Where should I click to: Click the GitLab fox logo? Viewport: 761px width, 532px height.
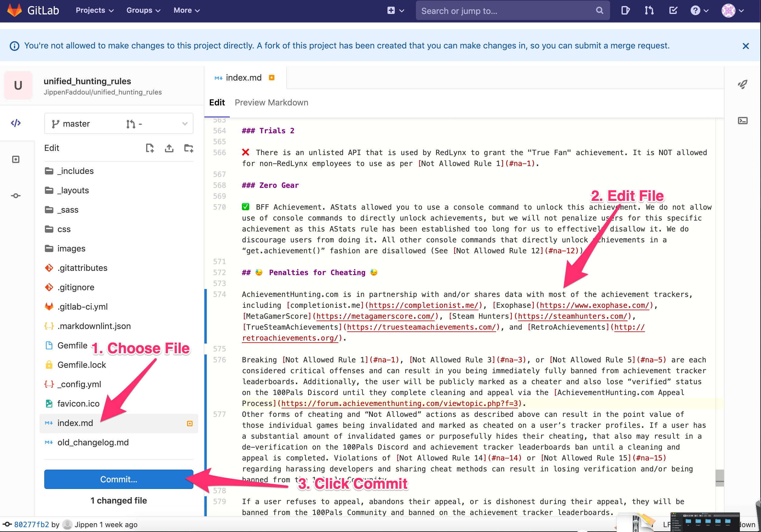click(x=14, y=10)
